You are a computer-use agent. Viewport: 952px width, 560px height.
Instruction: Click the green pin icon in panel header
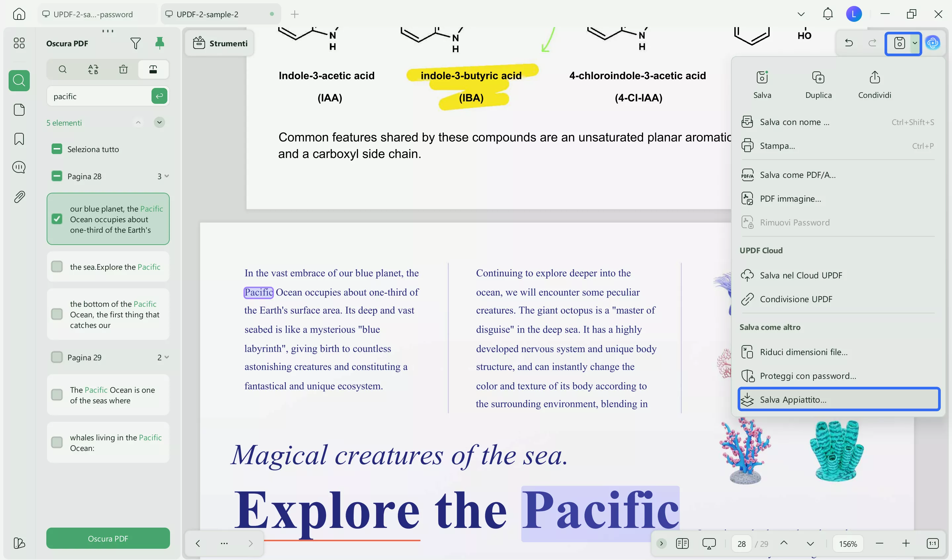click(x=159, y=43)
